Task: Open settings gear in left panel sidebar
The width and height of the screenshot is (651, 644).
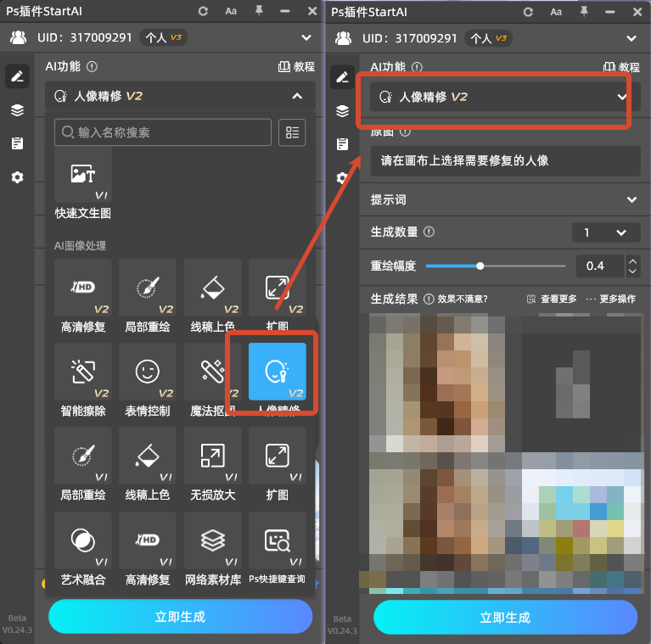Action: [17, 177]
